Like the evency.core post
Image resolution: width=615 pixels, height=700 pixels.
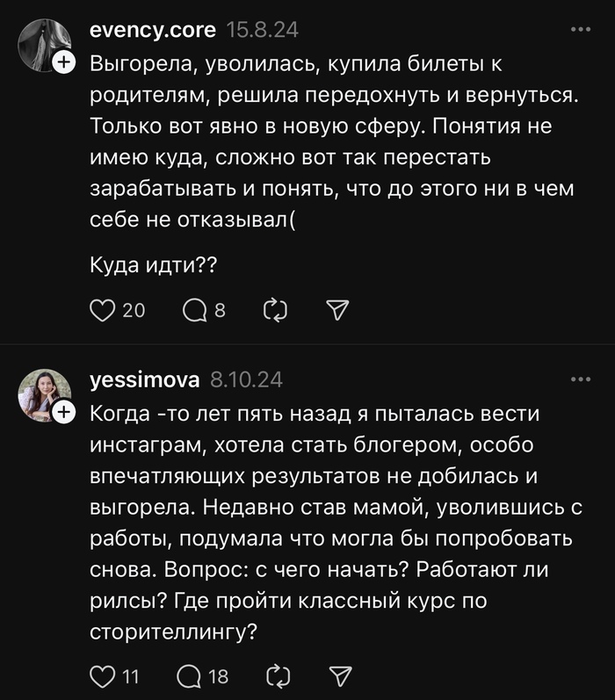(104, 309)
